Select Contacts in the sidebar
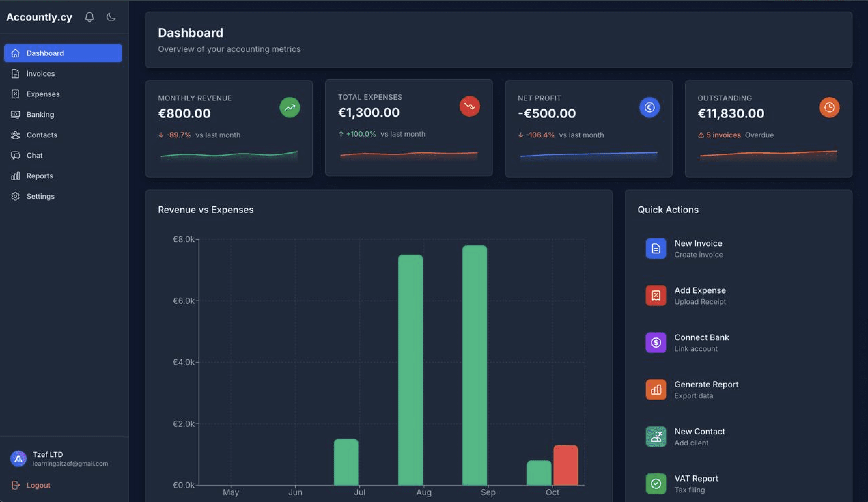 42,135
